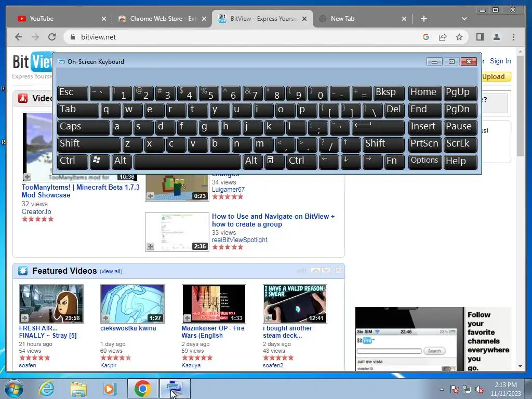Screen dimensions: 532x399
Task: Close the BitView tab
Action: coord(304,19)
